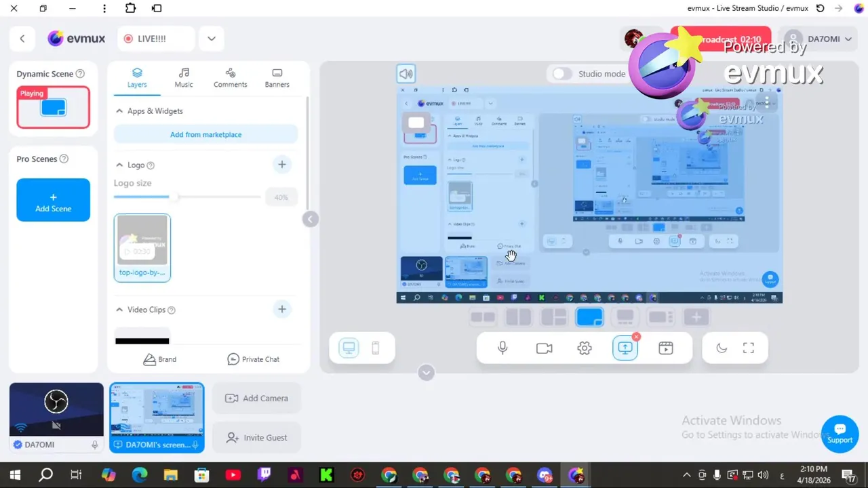Click the screen share icon in the control bar
Image resolution: width=868 pixels, height=488 pixels.
point(625,348)
